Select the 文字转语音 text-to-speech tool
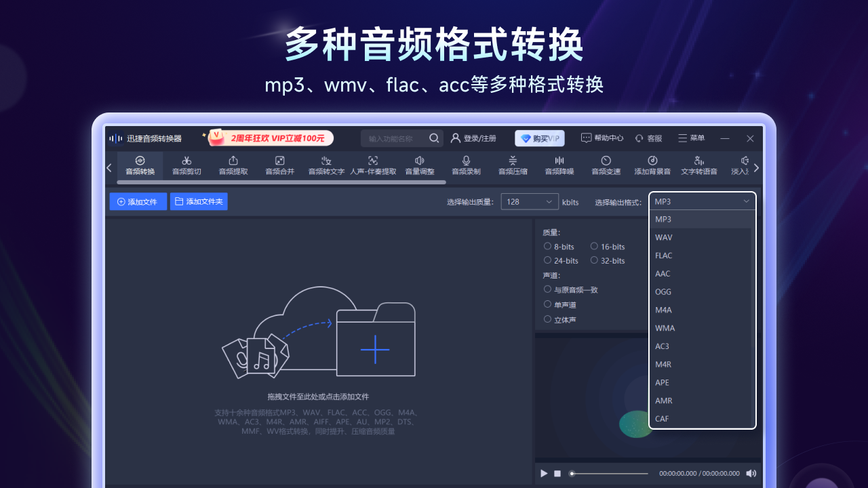868x488 pixels. coord(699,165)
